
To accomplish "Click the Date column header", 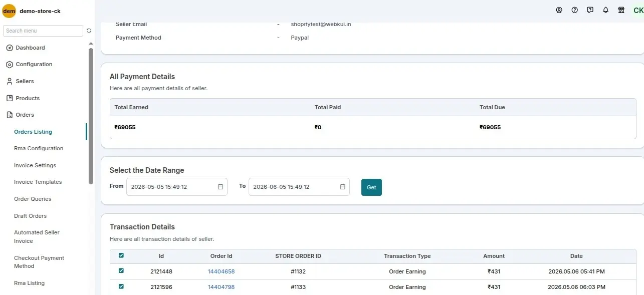I will point(576,256).
